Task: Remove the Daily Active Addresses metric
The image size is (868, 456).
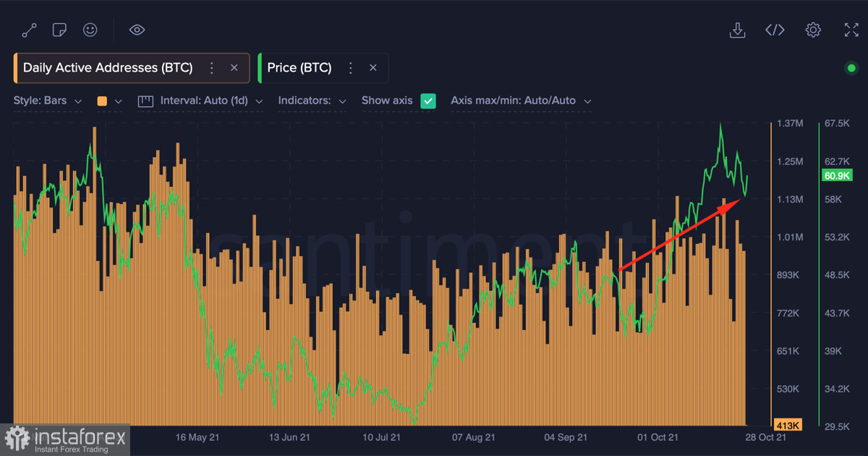Action: 234,68
